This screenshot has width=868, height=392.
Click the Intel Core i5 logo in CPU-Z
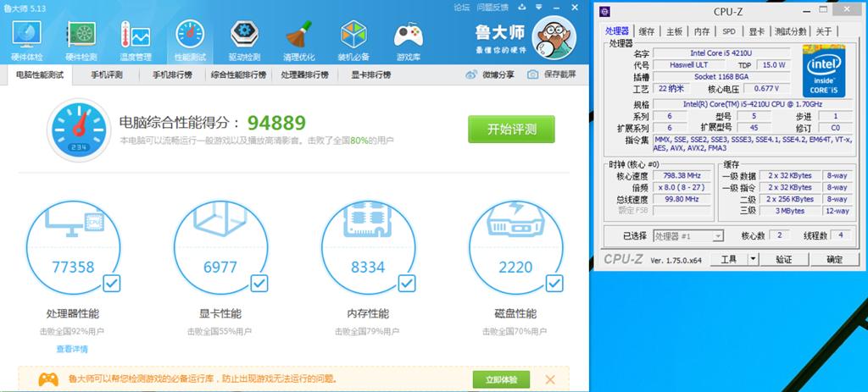tap(824, 71)
